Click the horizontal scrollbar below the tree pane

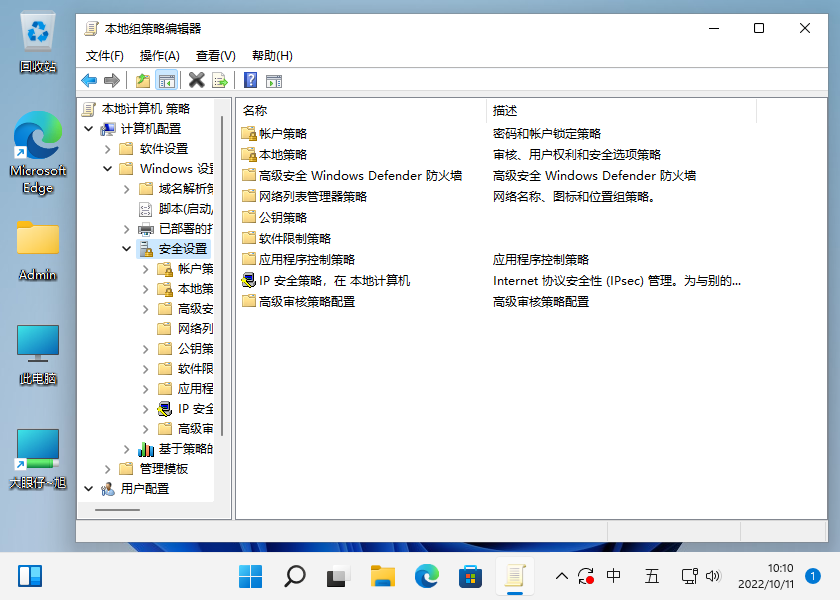(117, 510)
